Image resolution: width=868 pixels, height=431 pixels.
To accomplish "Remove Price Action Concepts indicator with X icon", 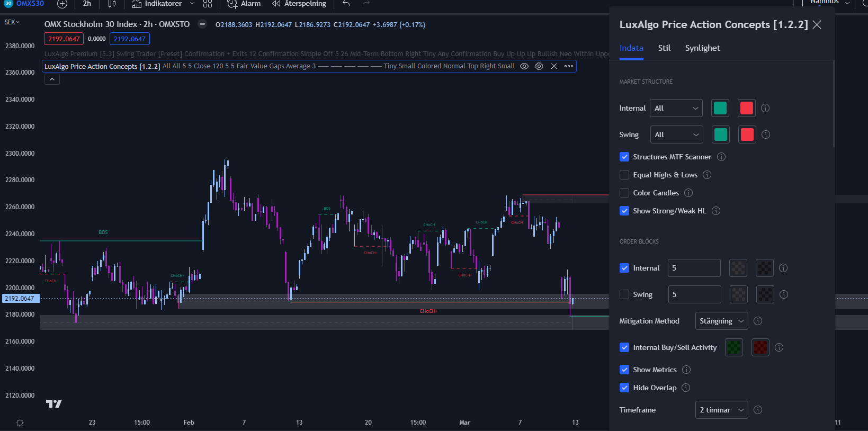I will coord(554,66).
